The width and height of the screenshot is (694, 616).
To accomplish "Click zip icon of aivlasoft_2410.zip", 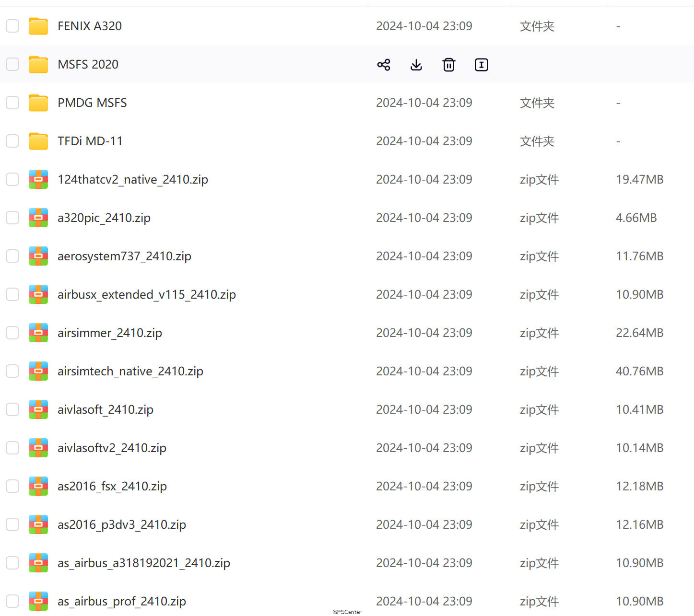I will pyautogui.click(x=38, y=409).
